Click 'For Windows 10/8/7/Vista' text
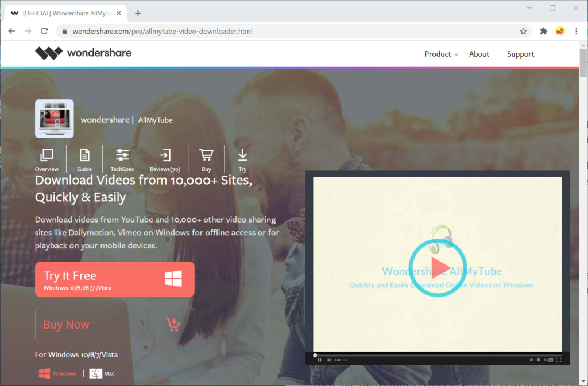The image size is (588, 386). [x=76, y=354]
